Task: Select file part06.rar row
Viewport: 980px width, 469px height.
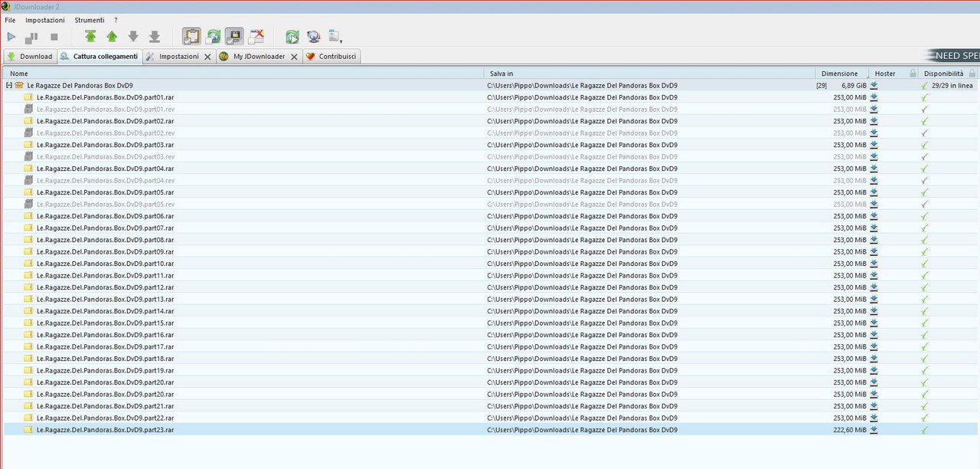Action: 490,216
